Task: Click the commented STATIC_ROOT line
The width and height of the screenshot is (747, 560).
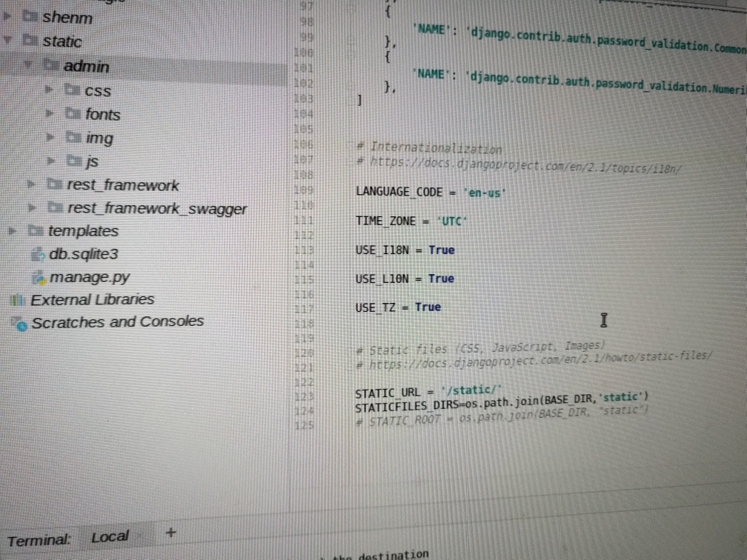Action: [x=502, y=416]
